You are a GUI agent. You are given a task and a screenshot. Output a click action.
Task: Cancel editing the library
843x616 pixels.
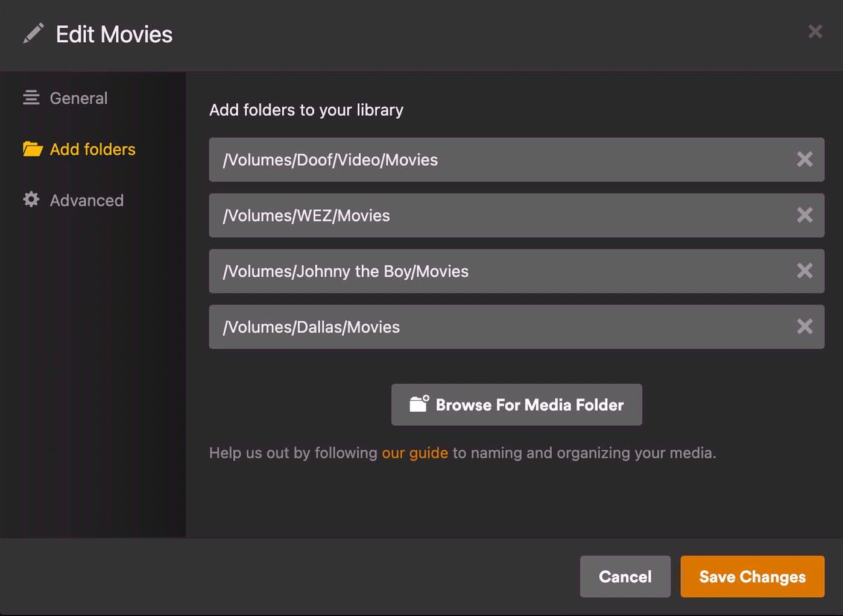[x=625, y=577]
